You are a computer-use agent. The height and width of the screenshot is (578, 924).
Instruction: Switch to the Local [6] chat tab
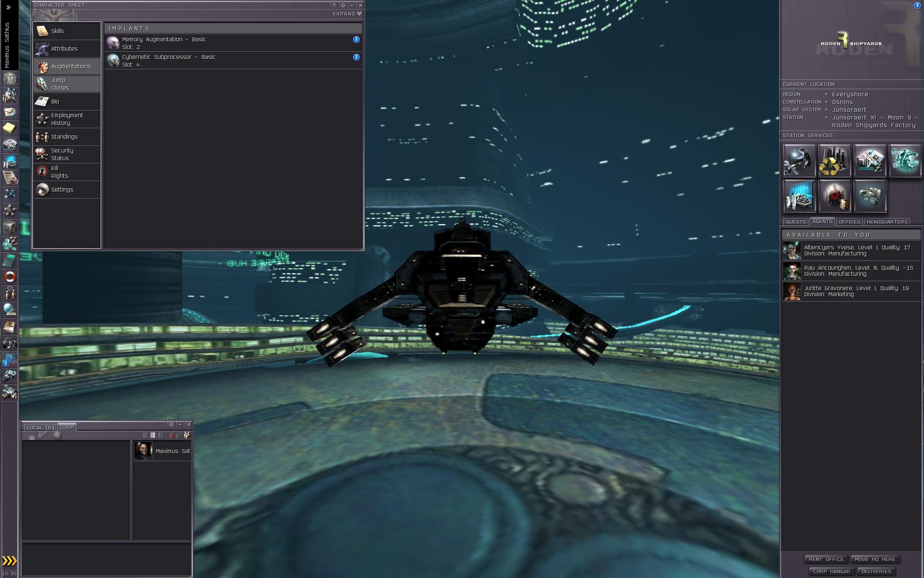(x=40, y=428)
